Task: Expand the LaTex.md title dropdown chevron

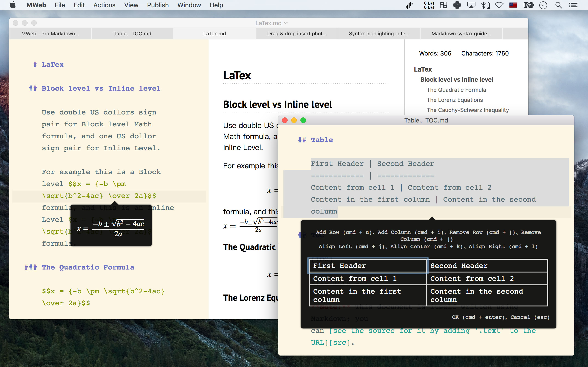Action: coord(286,23)
